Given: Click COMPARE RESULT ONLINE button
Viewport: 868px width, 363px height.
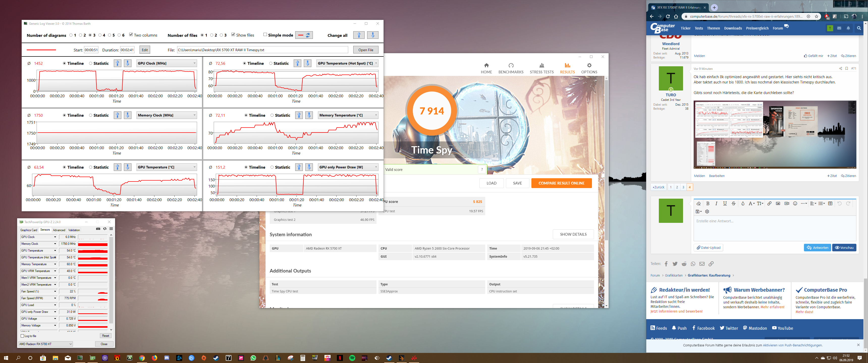Looking at the screenshot, I should coord(561,183).
